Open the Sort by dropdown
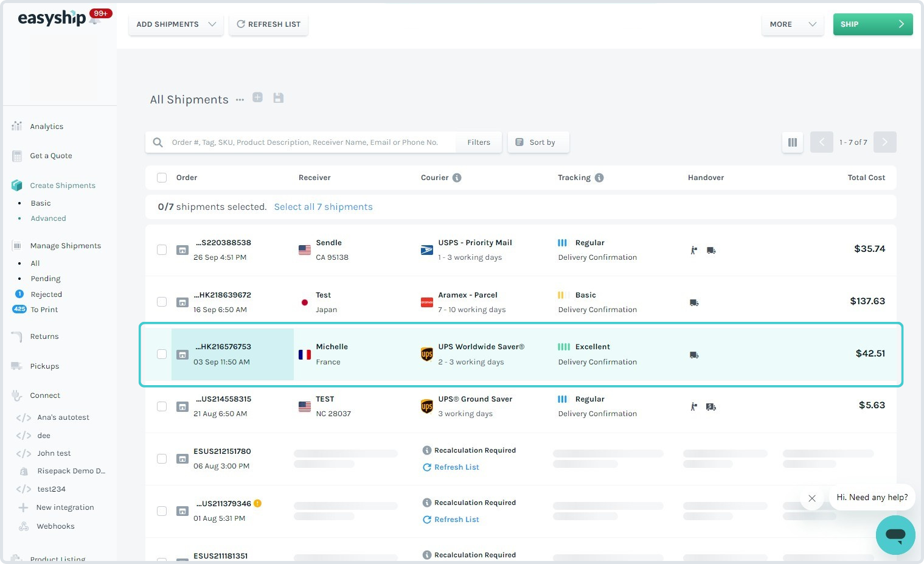Screen dimensions: 924x564 pos(538,142)
